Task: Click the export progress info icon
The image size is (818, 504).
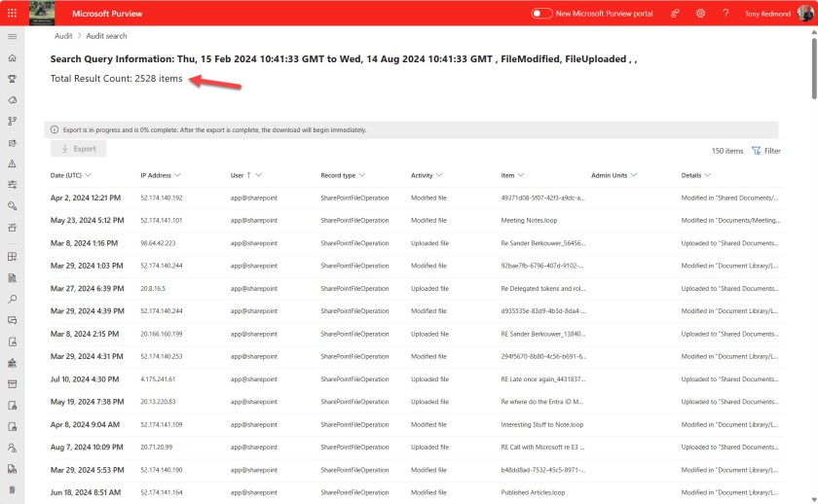Action: tap(55, 129)
